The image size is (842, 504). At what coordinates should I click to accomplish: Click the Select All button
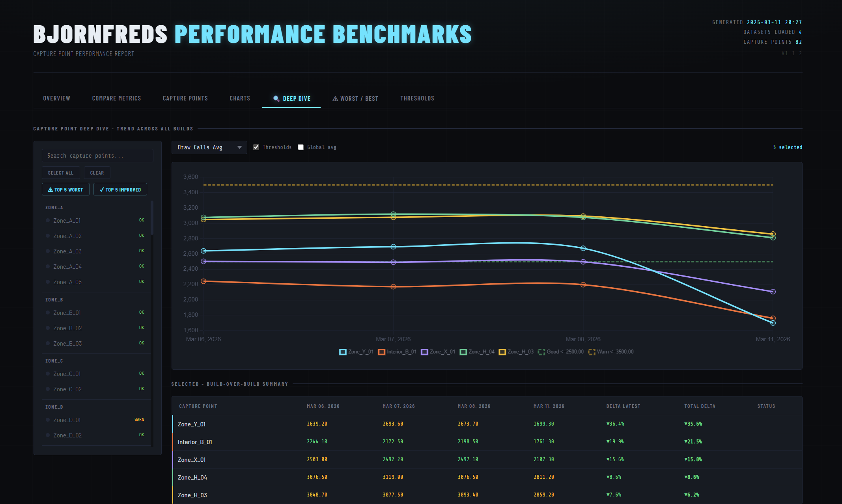pos(61,173)
